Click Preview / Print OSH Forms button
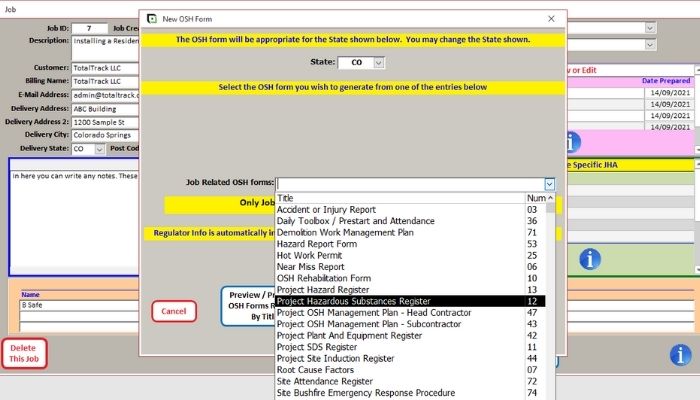 (x=248, y=306)
